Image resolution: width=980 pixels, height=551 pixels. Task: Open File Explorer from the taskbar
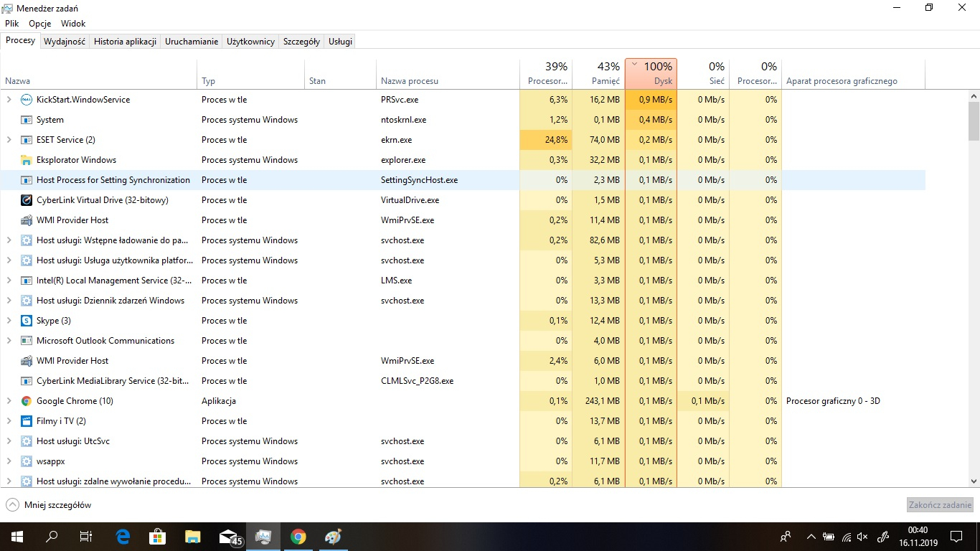point(192,537)
